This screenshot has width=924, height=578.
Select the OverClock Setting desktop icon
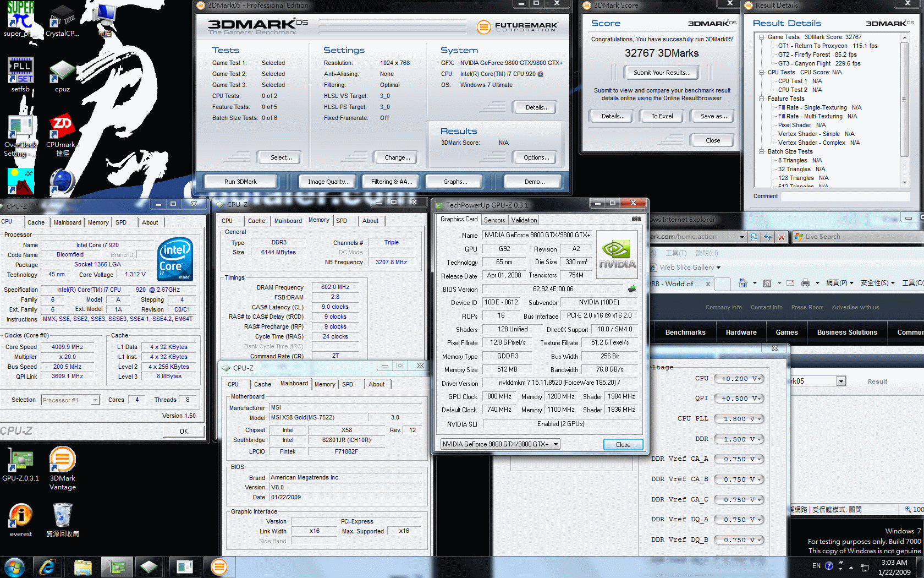20,136
